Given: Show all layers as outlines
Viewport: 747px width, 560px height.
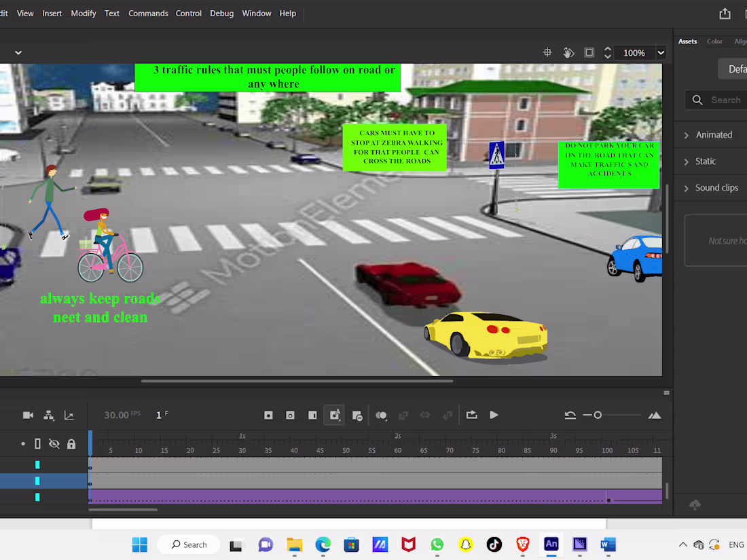Looking at the screenshot, I should (37, 443).
